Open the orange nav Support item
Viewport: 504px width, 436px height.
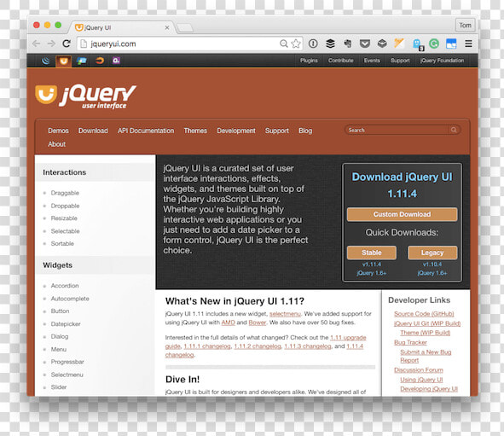point(277,131)
